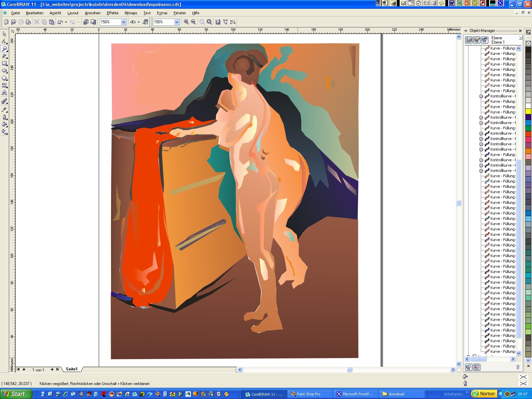532x399 pixels.
Task: Click the Zoom In magnifier icon
Action: point(186,22)
